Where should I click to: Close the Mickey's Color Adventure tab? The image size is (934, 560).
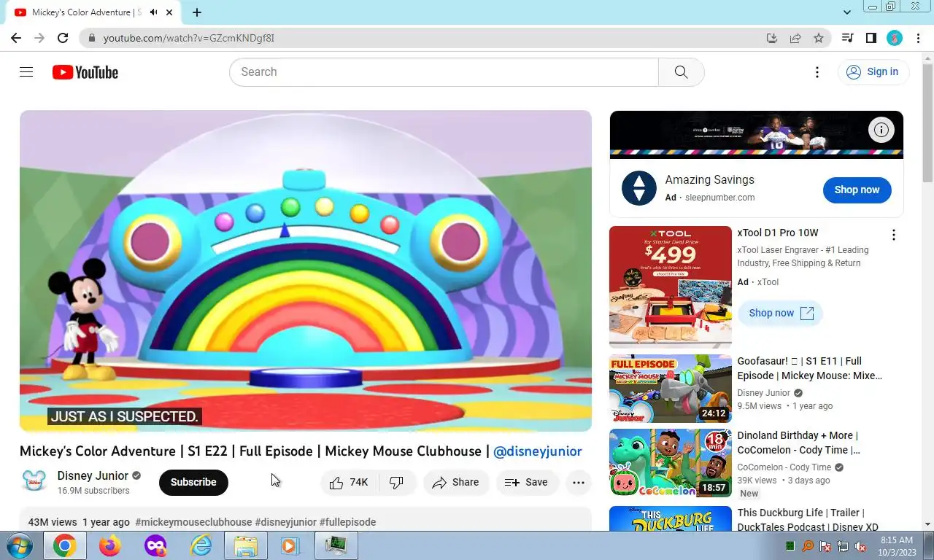(170, 12)
